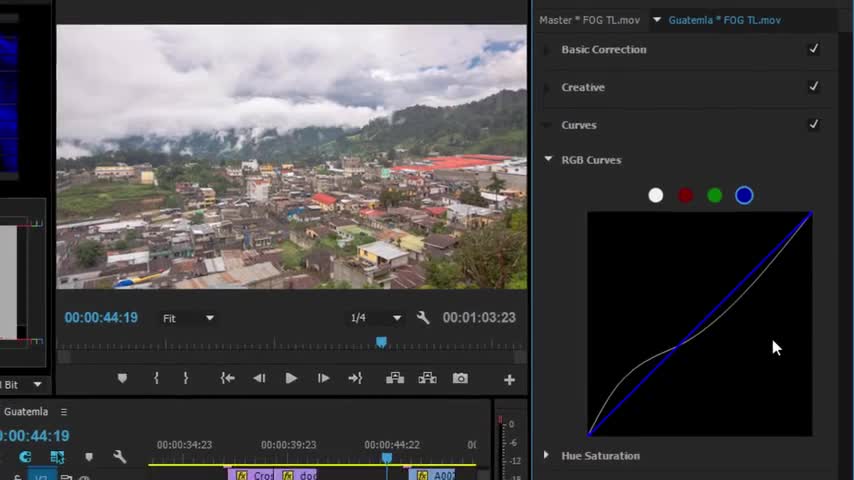Switch to Master FOG TL.mov tab
Viewport: 854px width, 480px height.
click(x=589, y=20)
